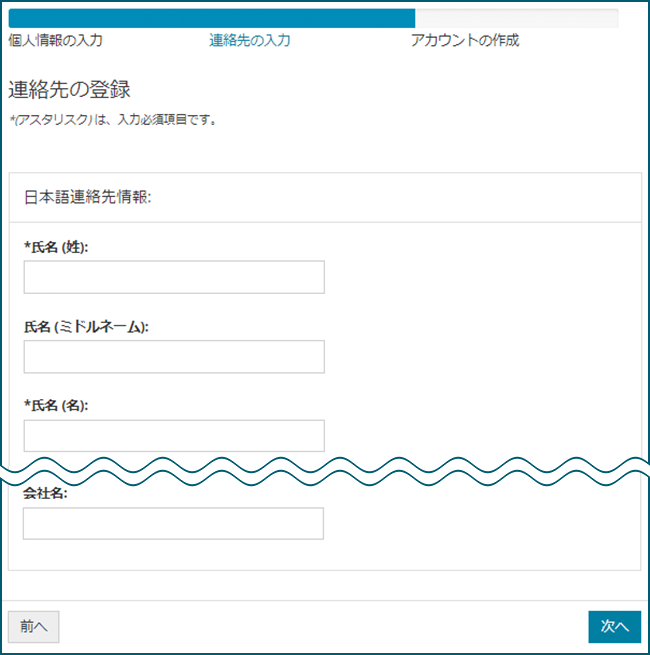
Task: Select the 個人情報の入力 step label
Action: (x=56, y=40)
